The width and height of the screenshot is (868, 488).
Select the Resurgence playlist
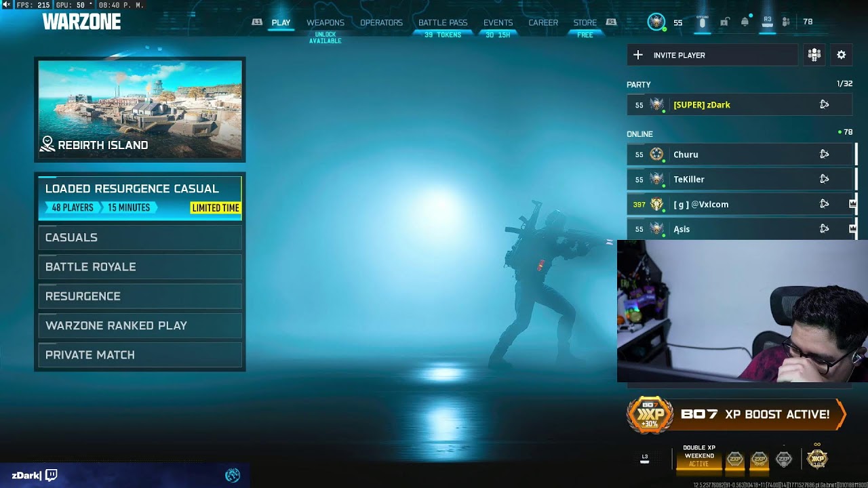coord(140,296)
